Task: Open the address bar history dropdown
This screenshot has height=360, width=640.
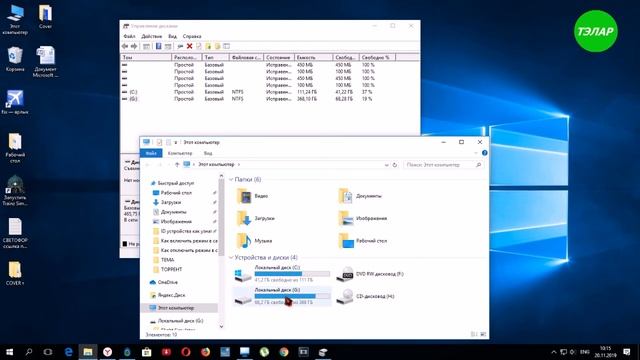Action: click(386, 165)
